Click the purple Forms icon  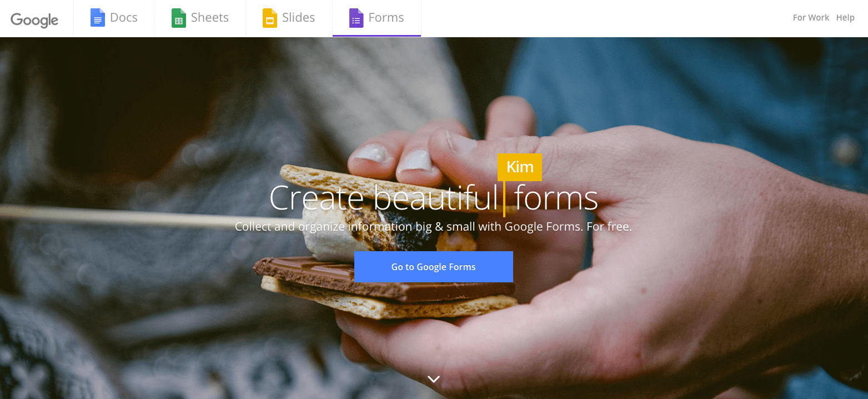click(356, 18)
